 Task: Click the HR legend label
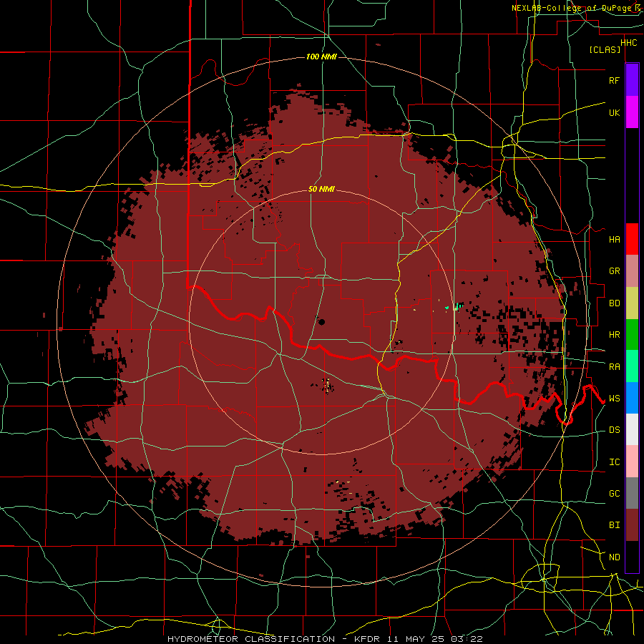coord(614,335)
